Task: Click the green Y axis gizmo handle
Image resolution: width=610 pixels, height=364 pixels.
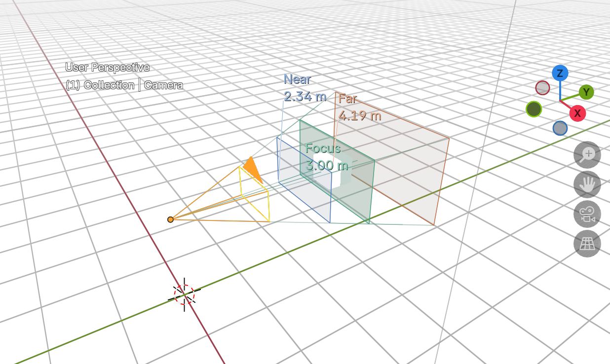Action: (x=586, y=92)
